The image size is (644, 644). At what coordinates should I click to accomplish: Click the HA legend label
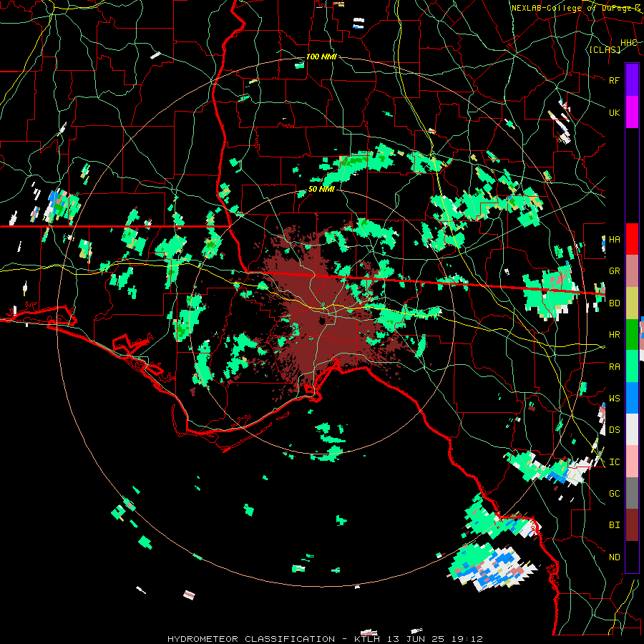pyautogui.click(x=614, y=239)
